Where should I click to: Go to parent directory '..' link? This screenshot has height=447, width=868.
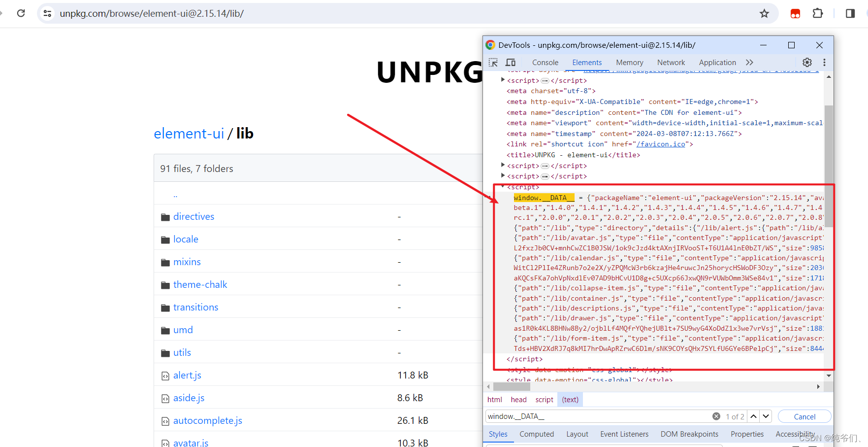pyautogui.click(x=175, y=195)
